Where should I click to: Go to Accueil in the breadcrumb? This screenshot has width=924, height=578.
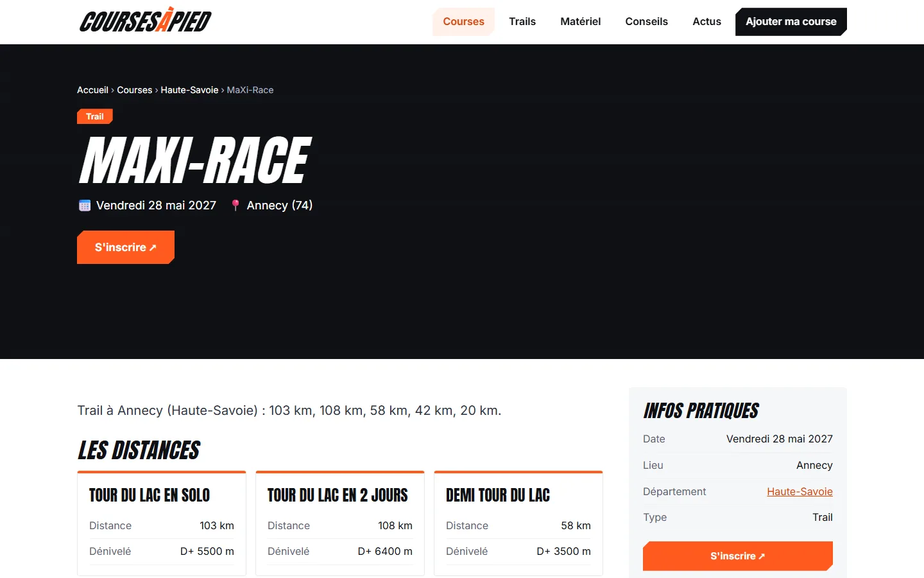(x=92, y=90)
